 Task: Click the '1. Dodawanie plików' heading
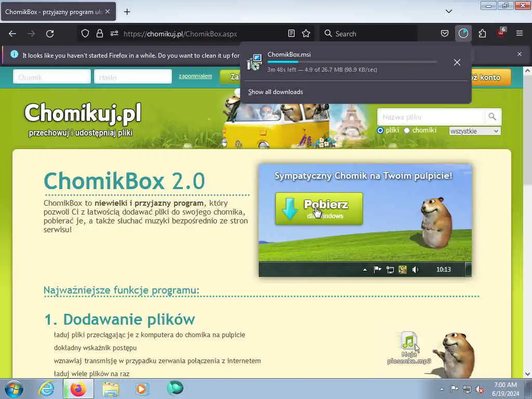(x=120, y=320)
